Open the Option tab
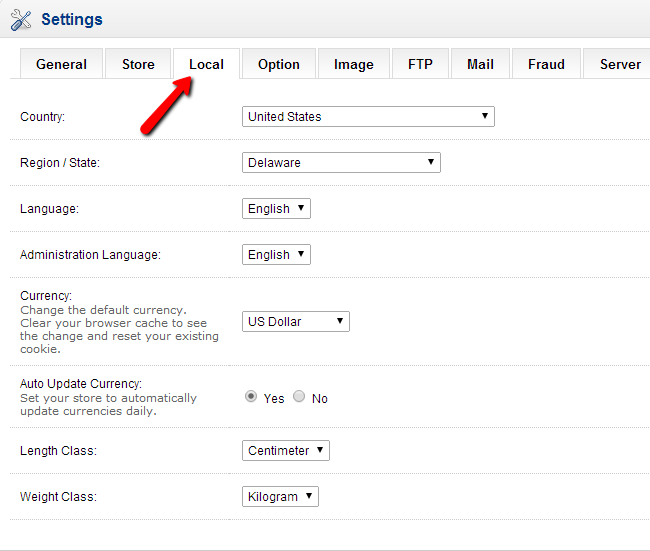This screenshot has width=650, height=551. click(278, 64)
